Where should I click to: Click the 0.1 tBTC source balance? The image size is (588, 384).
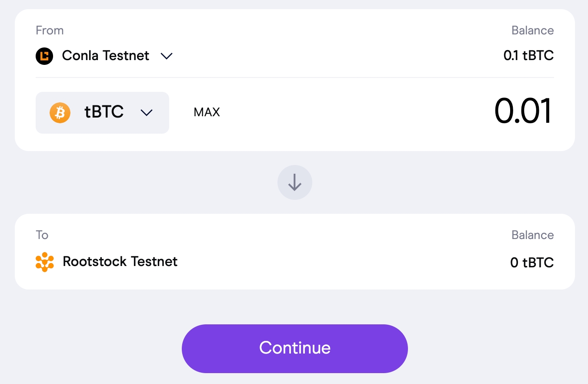coord(528,56)
